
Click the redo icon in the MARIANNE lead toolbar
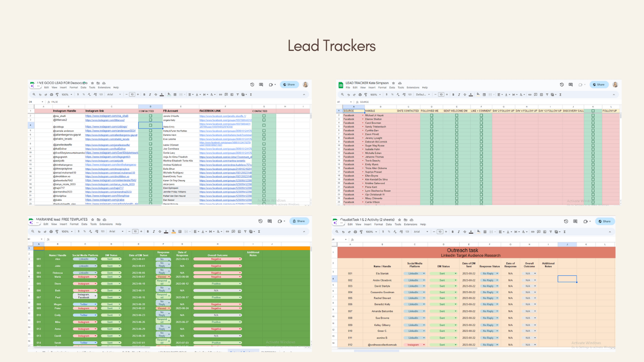45,231
